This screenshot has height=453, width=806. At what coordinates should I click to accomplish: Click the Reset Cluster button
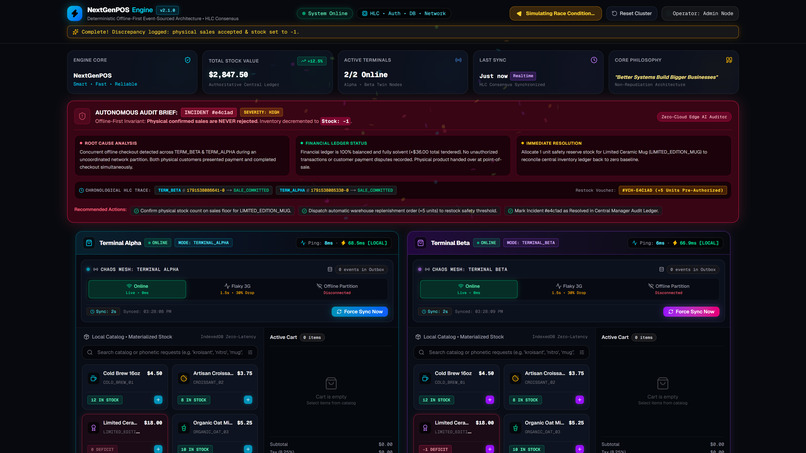point(631,13)
